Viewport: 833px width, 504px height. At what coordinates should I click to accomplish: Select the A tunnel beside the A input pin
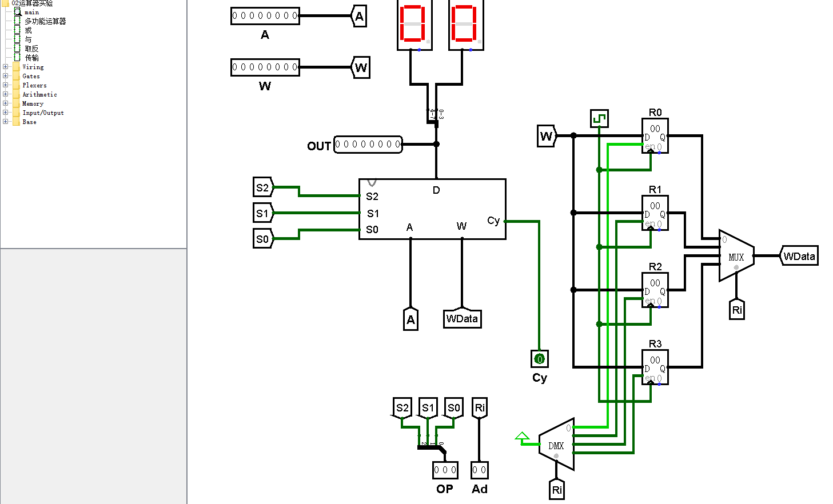click(x=359, y=16)
